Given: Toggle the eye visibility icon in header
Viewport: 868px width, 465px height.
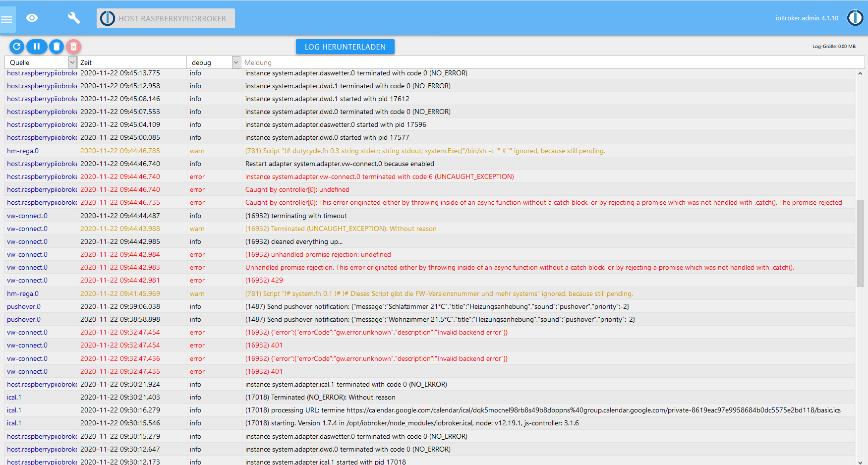Looking at the screenshot, I should click(32, 18).
